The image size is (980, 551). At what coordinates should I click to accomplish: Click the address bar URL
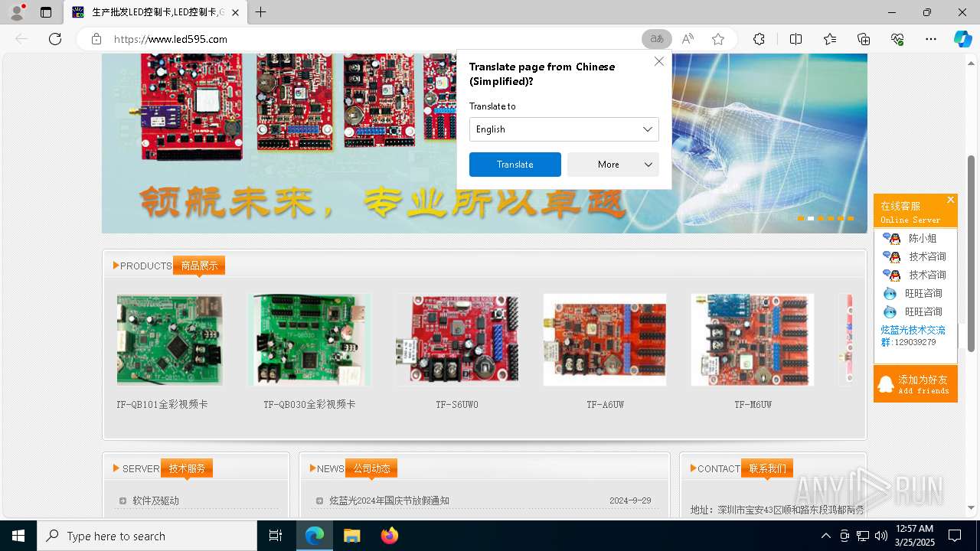tap(170, 39)
